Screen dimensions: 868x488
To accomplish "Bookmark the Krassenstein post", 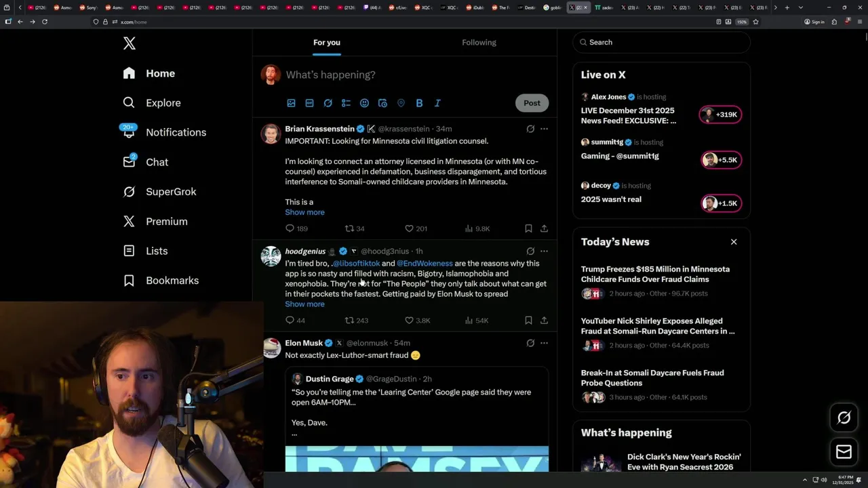I will click(x=528, y=229).
